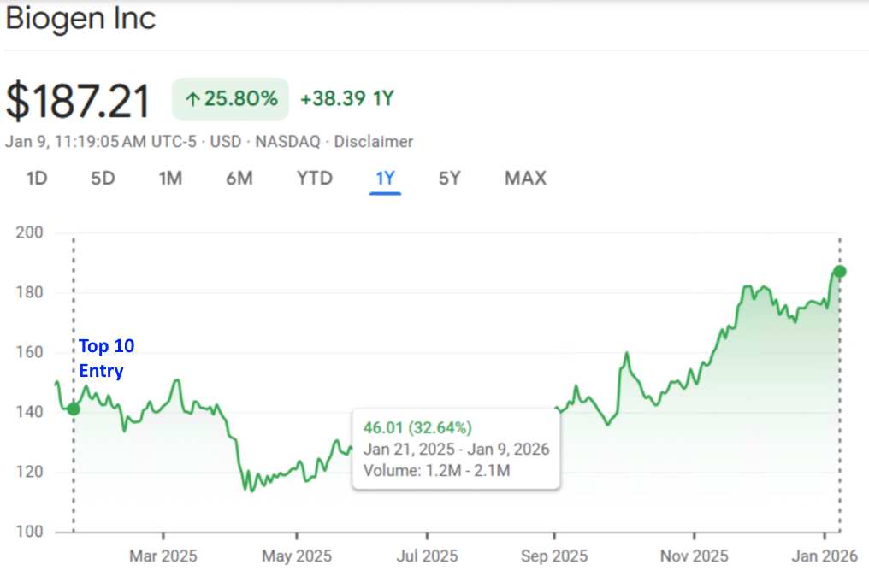Click the active 1Y tab
This screenshot has width=869, height=588.
pos(385,179)
